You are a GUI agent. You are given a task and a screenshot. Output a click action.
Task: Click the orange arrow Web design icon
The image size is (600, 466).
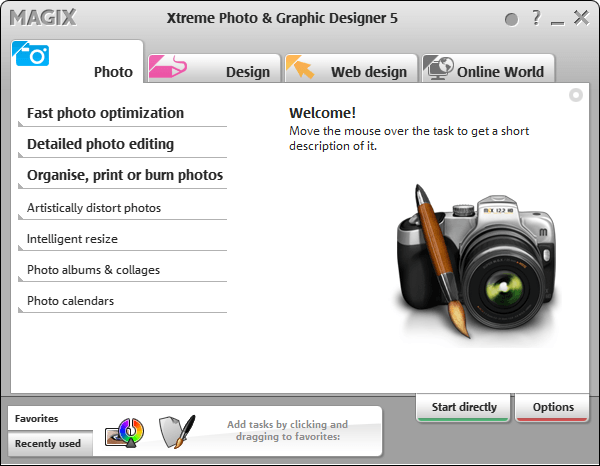point(300,67)
